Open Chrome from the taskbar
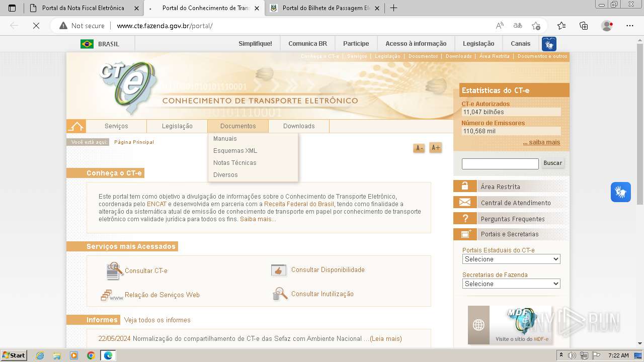644x362 pixels. (x=91, y=355)
